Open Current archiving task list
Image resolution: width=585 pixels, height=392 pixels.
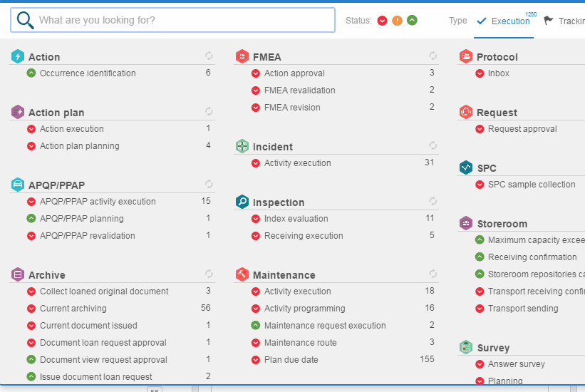pos(73,309)
